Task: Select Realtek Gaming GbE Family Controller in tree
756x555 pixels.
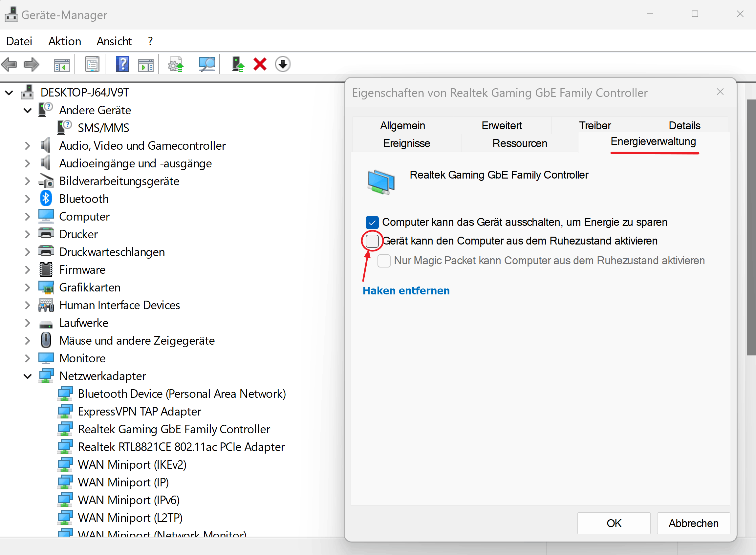Action: (x=174, y=429)
